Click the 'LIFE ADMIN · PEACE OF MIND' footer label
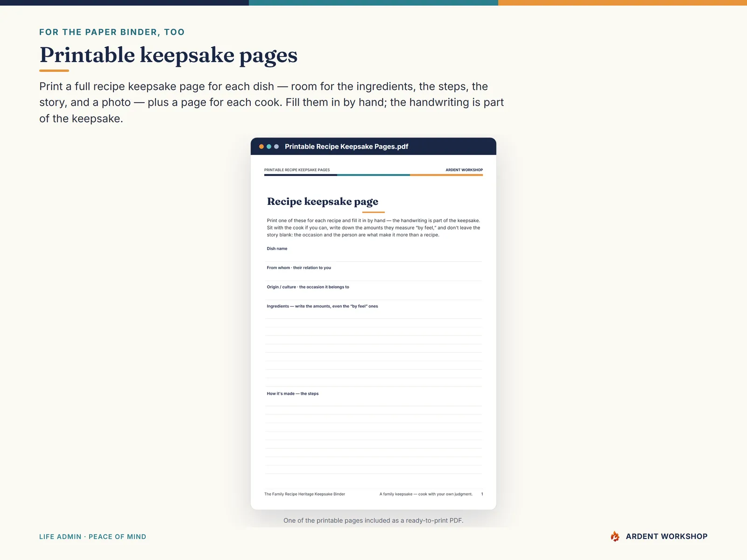This screenshot has width=747, height=560. (92, 537)
